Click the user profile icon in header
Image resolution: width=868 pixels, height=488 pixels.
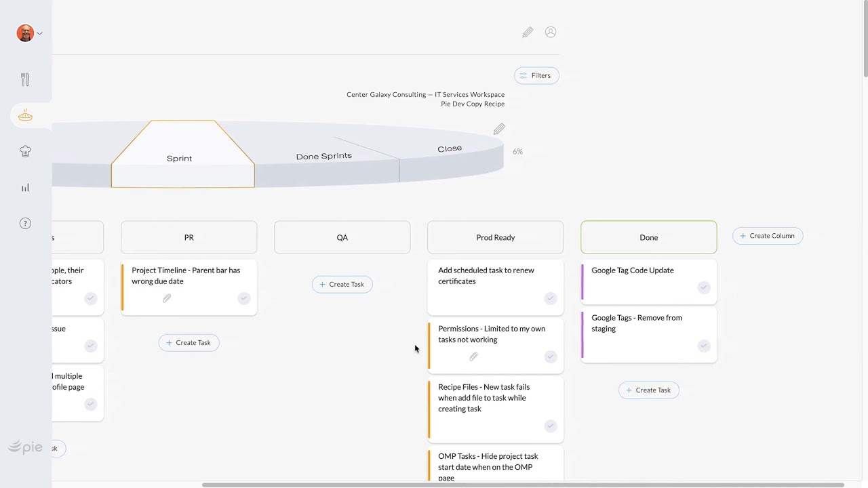(551, 32)
